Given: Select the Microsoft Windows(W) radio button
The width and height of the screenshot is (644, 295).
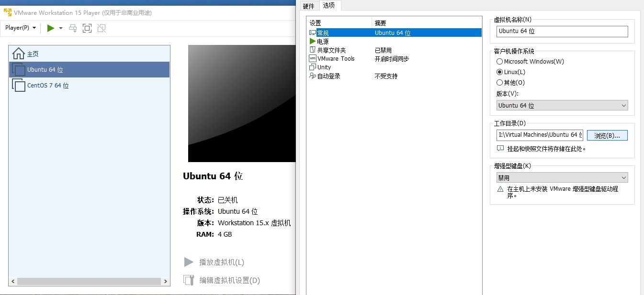Looking at the screenshot, I should click(499, 62).
